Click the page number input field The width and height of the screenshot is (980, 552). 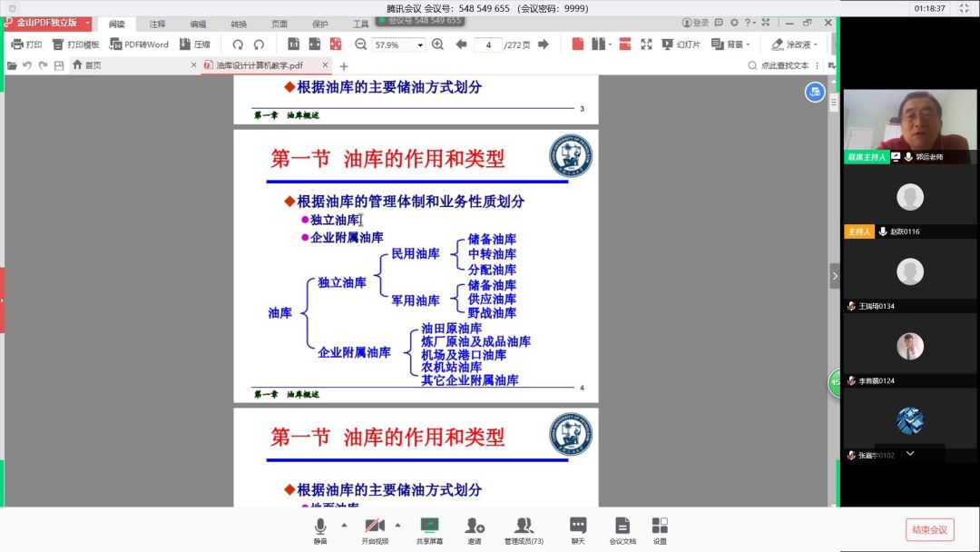488,44
